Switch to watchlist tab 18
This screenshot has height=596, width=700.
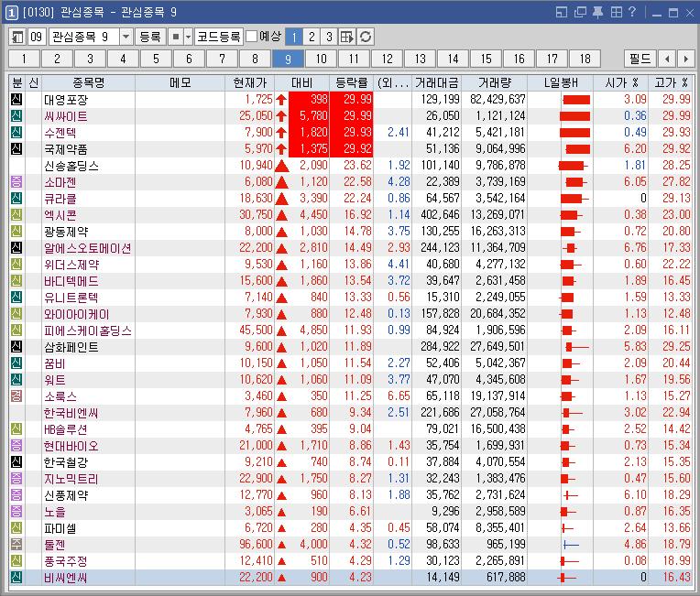click(x=585, y=59)
